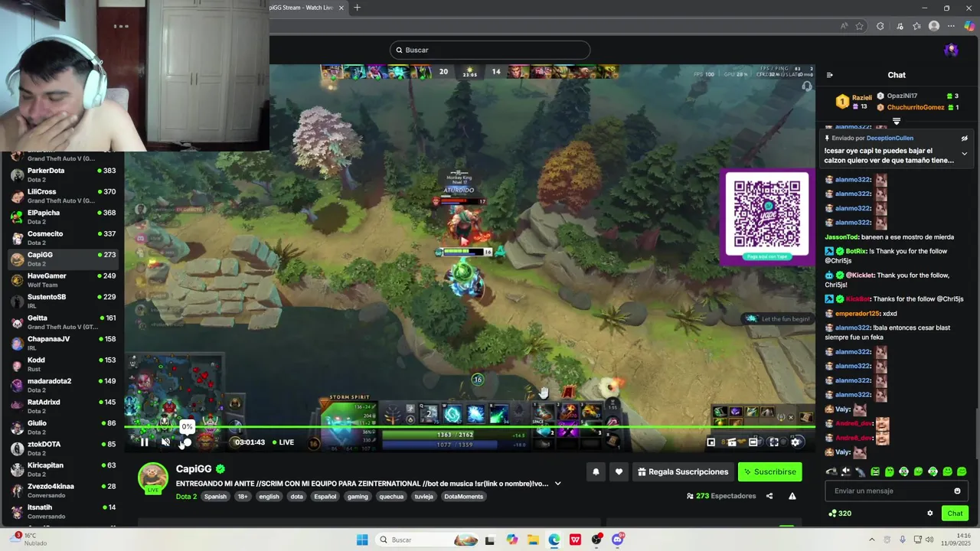Open madaradota2 channel in sidebar

[x=62, y=385]
